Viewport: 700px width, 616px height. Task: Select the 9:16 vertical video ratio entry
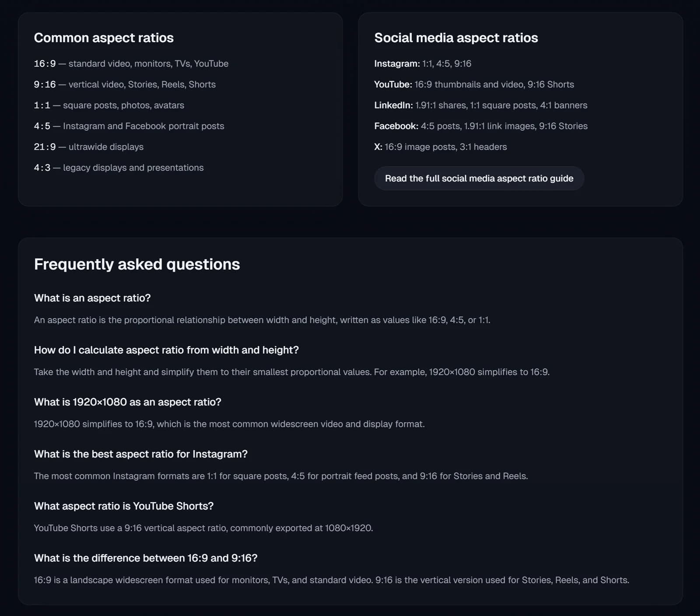tap(125, 84)
